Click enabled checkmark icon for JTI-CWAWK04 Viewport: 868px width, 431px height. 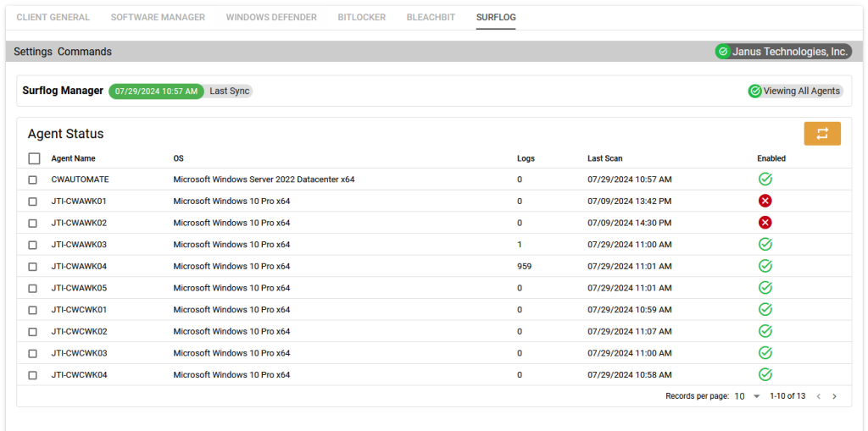click(x=765, y=266)
